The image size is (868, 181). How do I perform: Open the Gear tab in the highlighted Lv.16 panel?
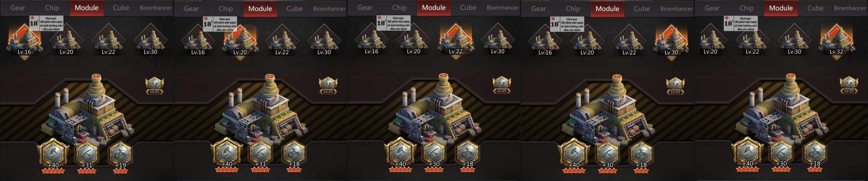coord(18,8)
